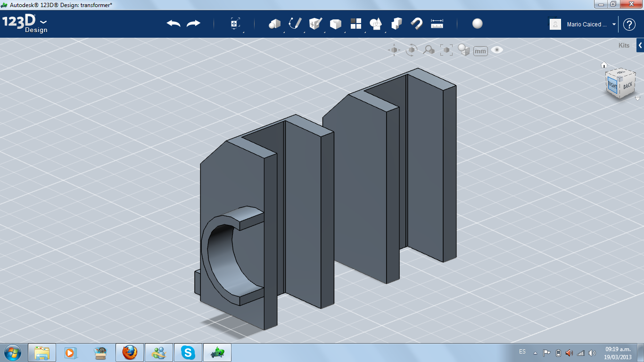Screen dimensions: 644x362
Task: Open Windows Explorer from the taskbar
Action: [42, 353]
